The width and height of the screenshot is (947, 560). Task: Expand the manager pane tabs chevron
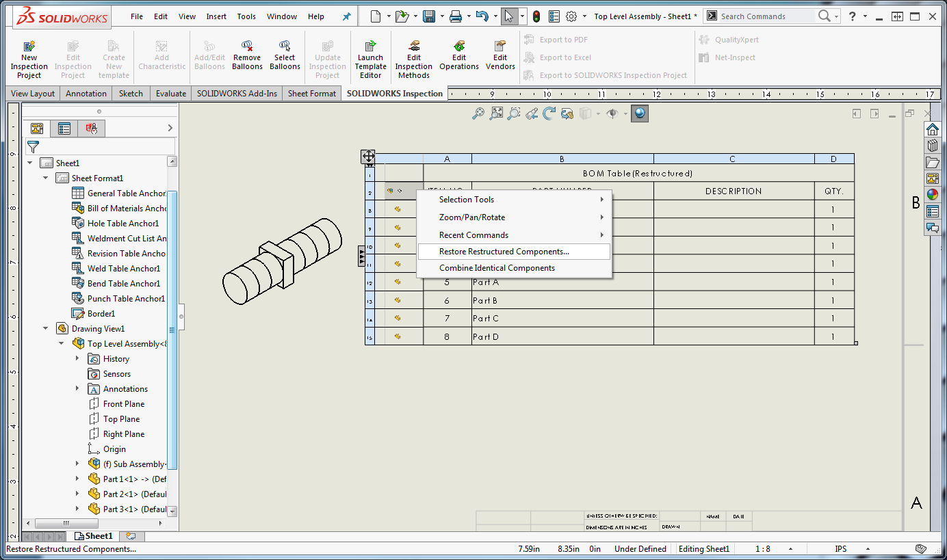[170, 128]
